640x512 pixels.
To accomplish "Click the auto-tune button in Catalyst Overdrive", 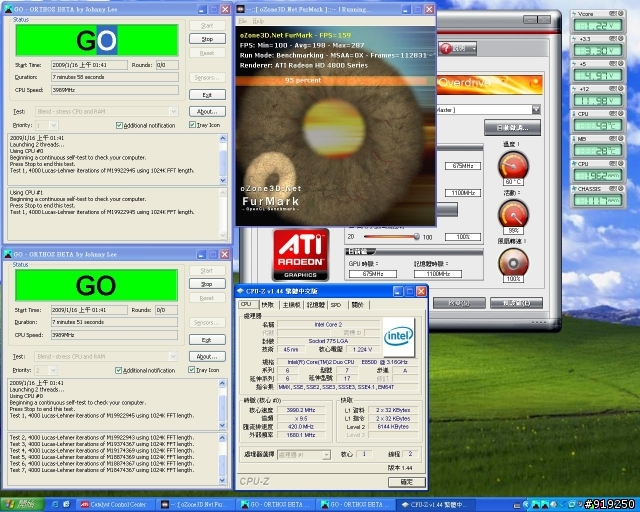I will click(x=513, y=127).
